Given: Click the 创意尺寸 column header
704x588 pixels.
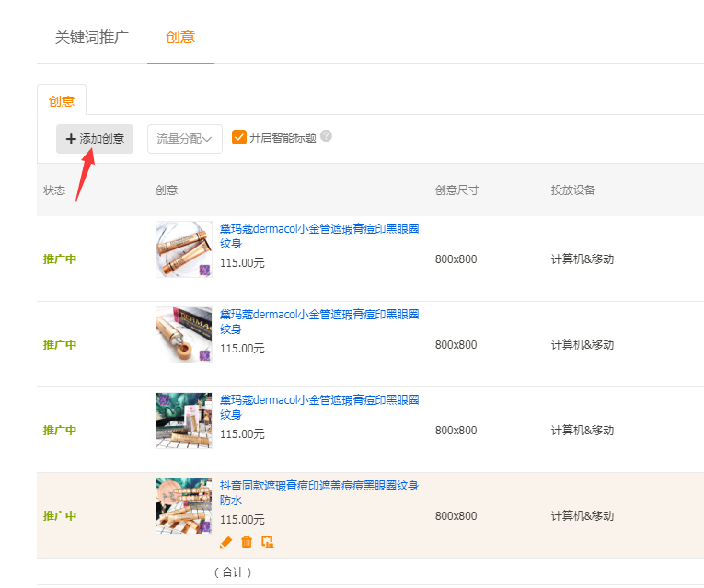Looking at the screenshot, I should tap(456, 190).
